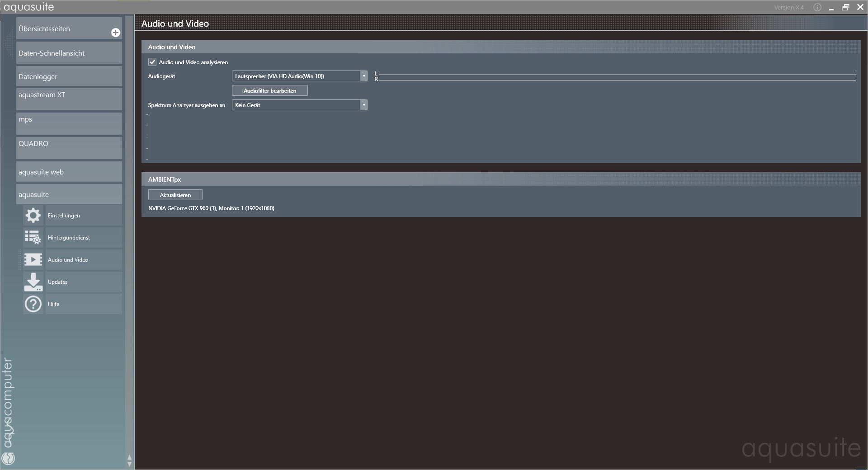This screenshot has height=470, width=868.
Task: Select aquastream XT in sidebar
Action: coord(69,99)
